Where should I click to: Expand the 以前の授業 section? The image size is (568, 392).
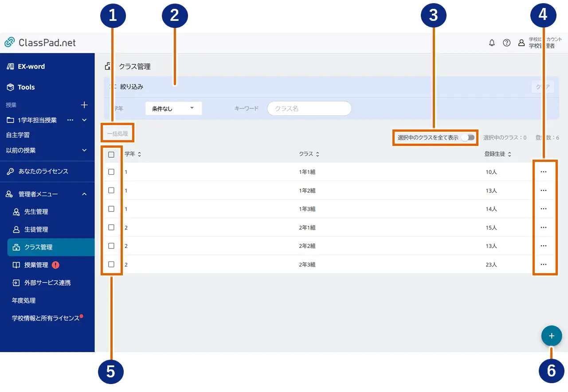point(84,150)
